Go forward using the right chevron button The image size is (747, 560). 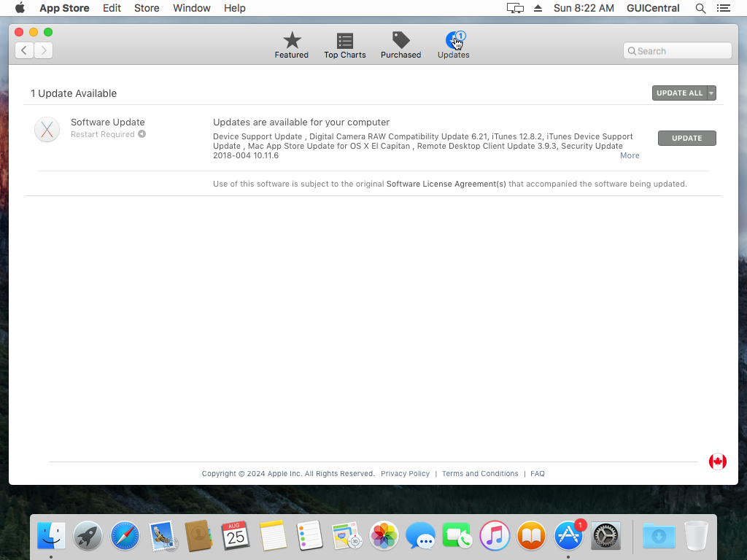coord(43,50)
